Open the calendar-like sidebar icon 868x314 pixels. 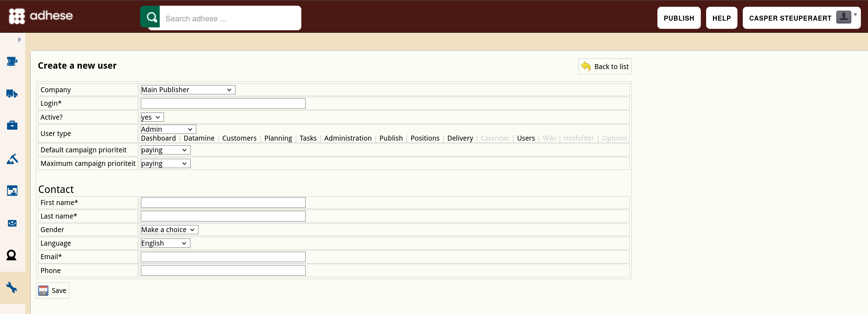[x=12, y=191]
